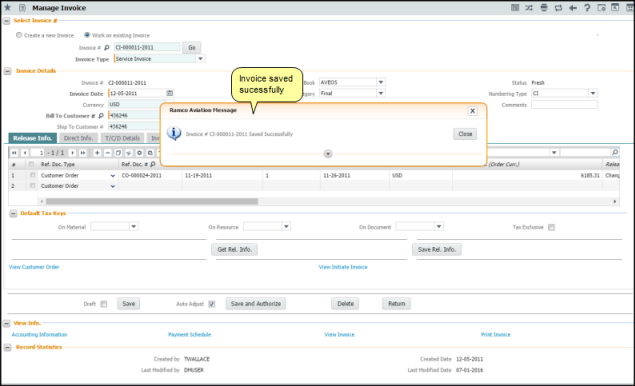Search invoice number with magnifier icon

click(x=107, y=47)
